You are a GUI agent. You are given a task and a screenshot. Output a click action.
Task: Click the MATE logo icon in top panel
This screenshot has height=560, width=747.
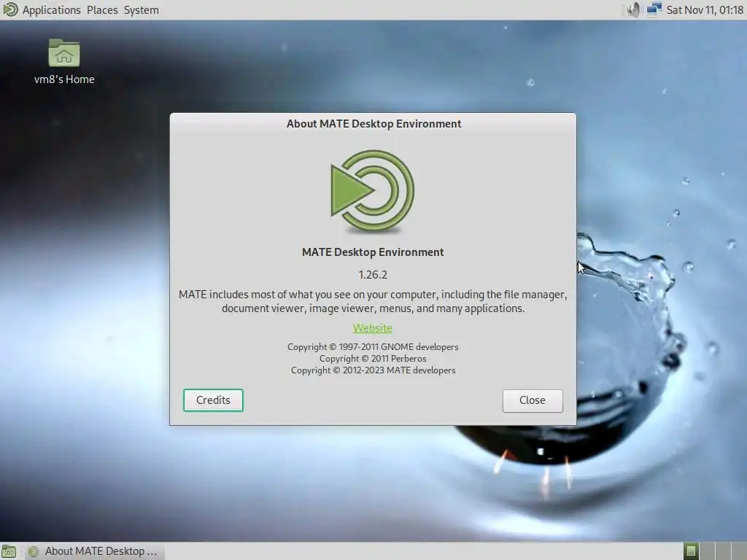10,9
